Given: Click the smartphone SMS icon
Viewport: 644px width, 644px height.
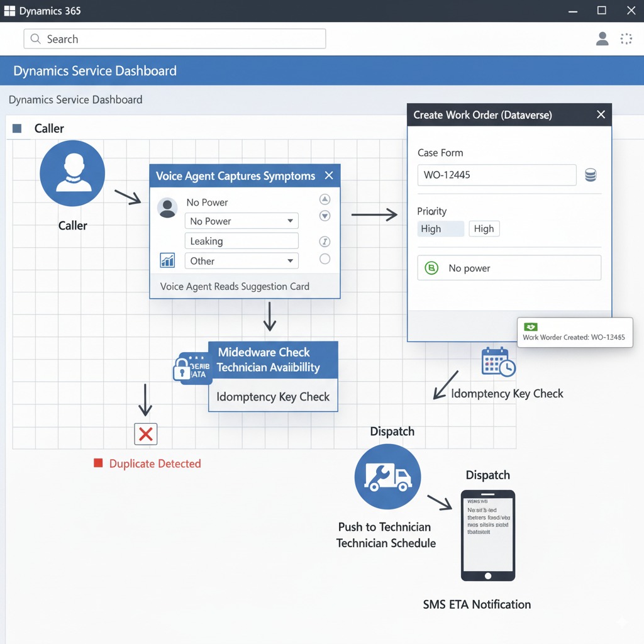Looking at the screenshot, I should click(488, 535).
